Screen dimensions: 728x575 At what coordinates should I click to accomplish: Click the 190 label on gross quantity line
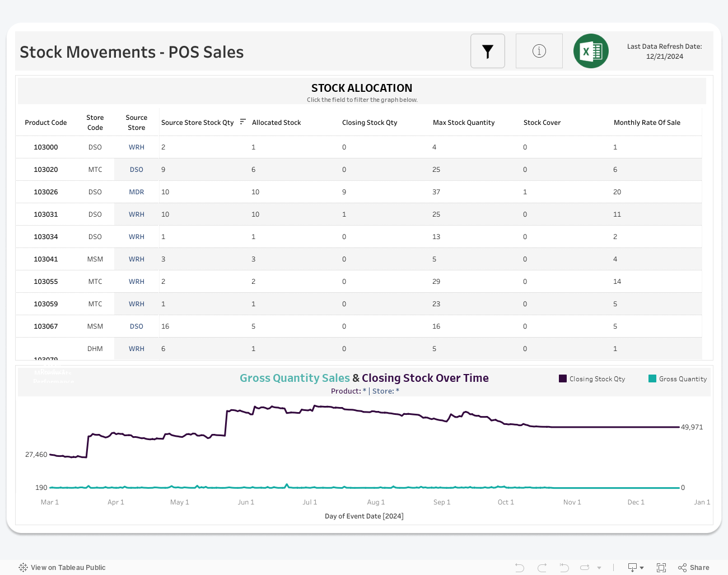(41, 488)
